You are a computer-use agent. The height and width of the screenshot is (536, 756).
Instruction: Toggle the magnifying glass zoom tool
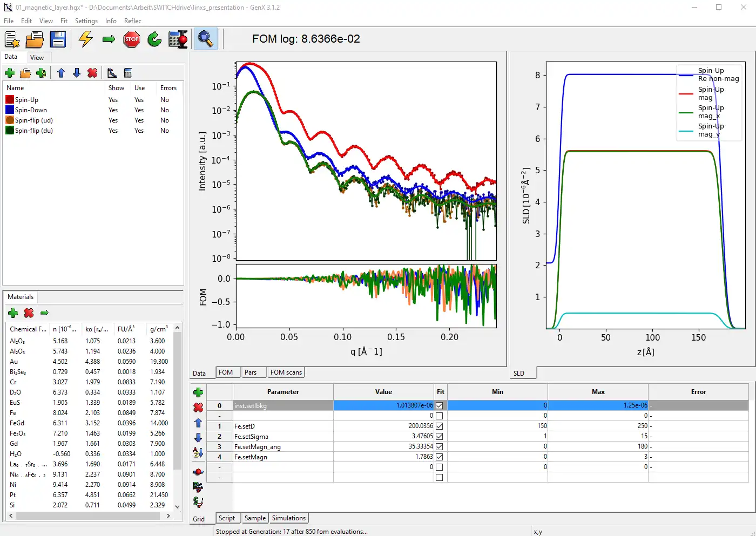click(205, 39)
